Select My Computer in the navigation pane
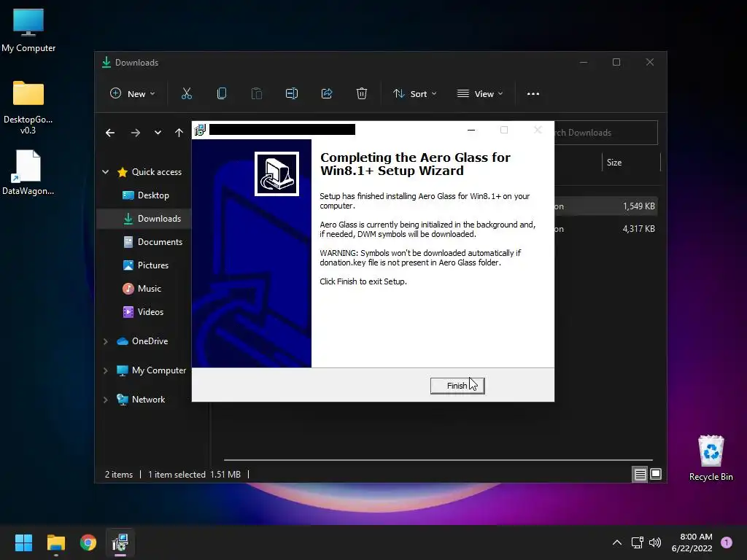Viewport: 747px width, 560px height. tap(152, 370)
